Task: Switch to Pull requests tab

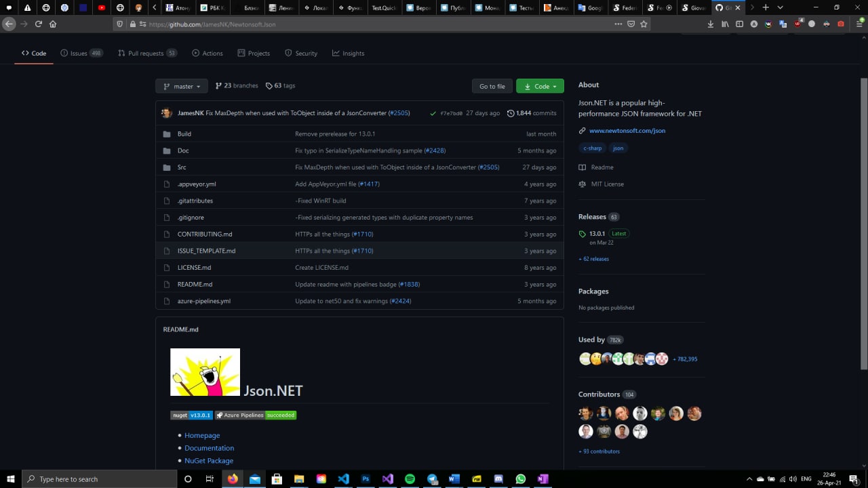Action: coord(147,53)
